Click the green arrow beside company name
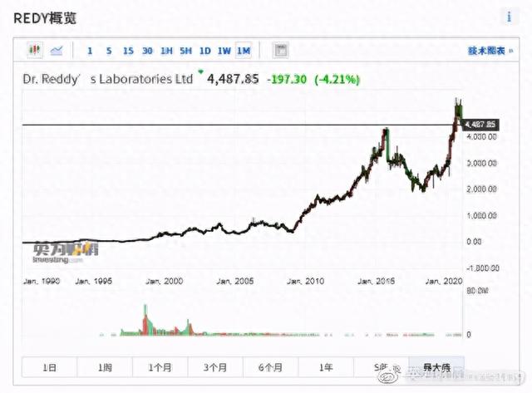 (x=199, y=72)
